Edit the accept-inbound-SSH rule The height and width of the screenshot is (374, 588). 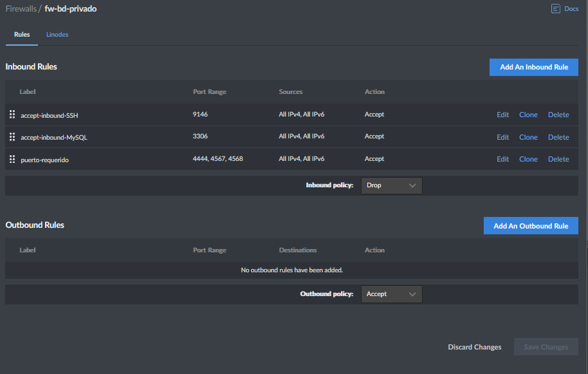(x=502, y=115)
